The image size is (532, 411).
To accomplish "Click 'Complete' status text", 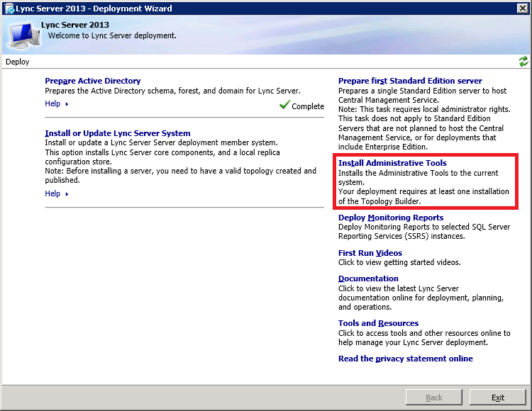I will [308, 106].
